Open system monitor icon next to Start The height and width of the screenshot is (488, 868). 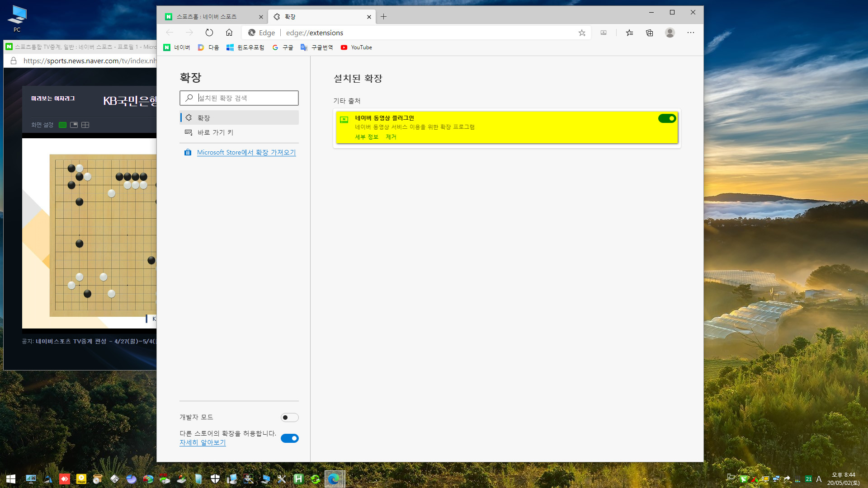[31, 479]
